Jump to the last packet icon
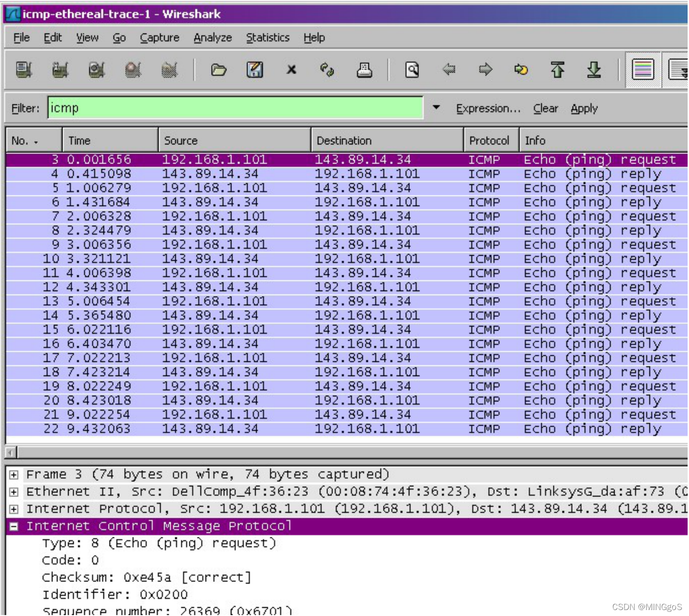Viewport: 689px width, 616px height. click(594, 70)
